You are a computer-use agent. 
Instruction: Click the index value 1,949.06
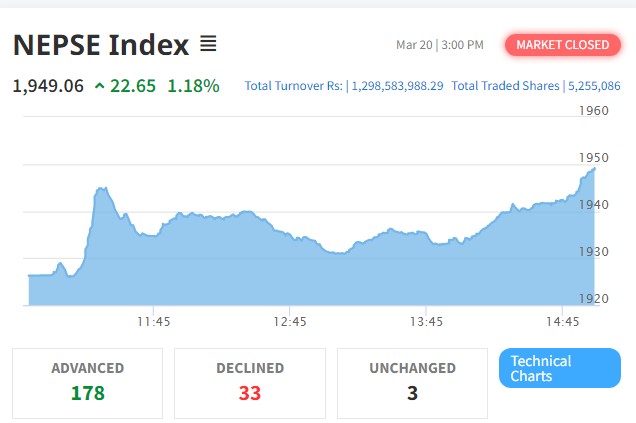click(x=48, y=86)
